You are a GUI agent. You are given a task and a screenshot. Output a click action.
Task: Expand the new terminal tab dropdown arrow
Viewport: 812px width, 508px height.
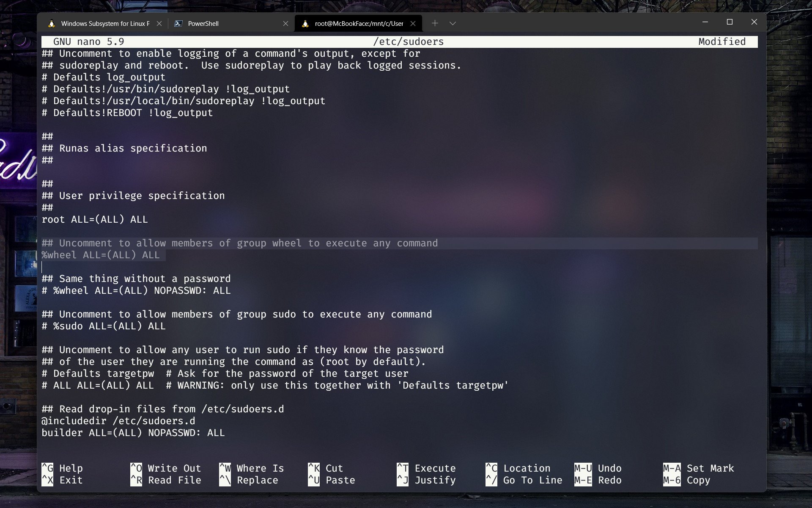(x=453, y=23)
